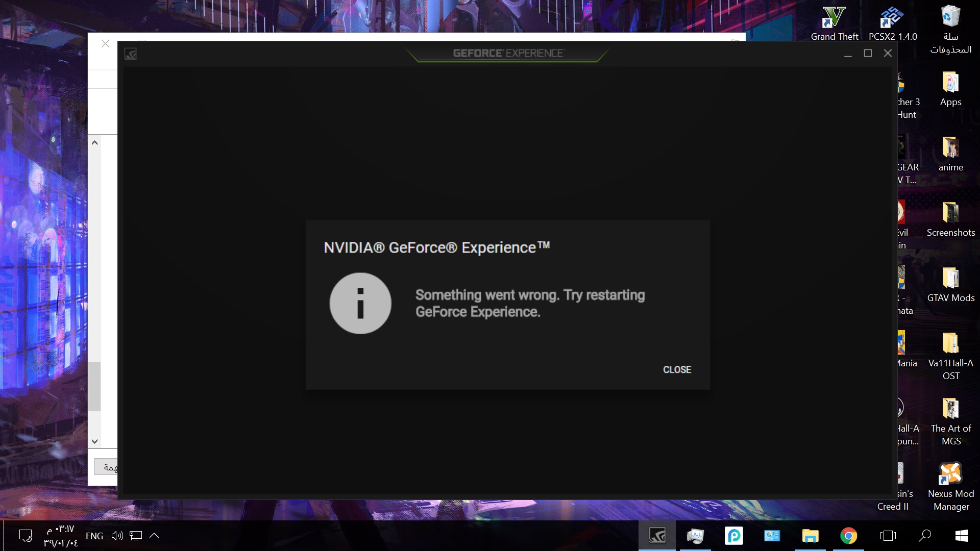
Task: Click the GeForce Experience logo icon in title bar
Action: click(131, 54)
